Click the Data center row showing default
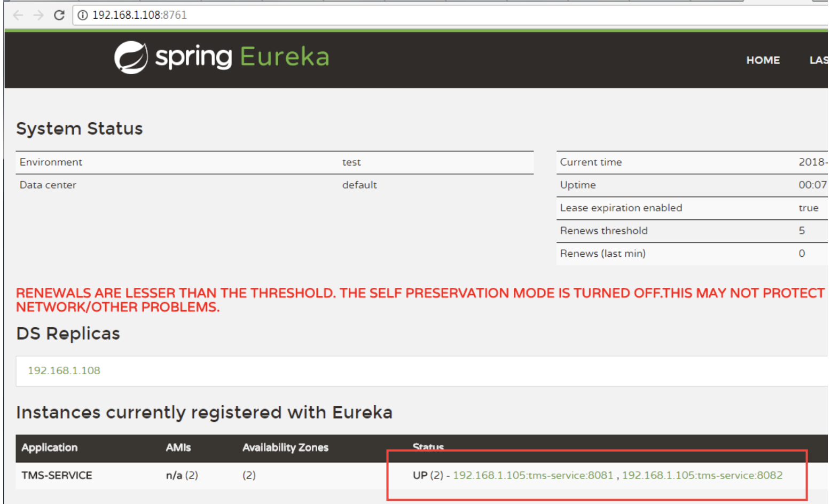Screen dimensions: 831x504 [x=214, y=185]
